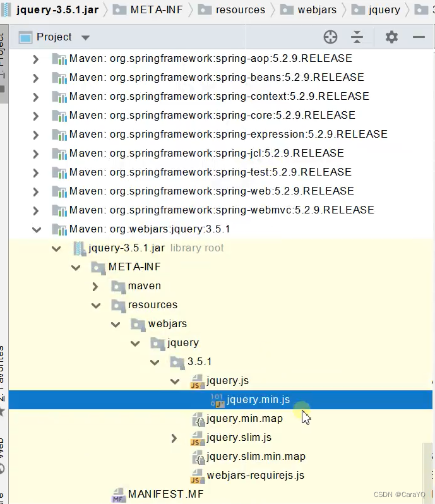Click the maven folder icon
435x504 pixels.
click(118, 286)
